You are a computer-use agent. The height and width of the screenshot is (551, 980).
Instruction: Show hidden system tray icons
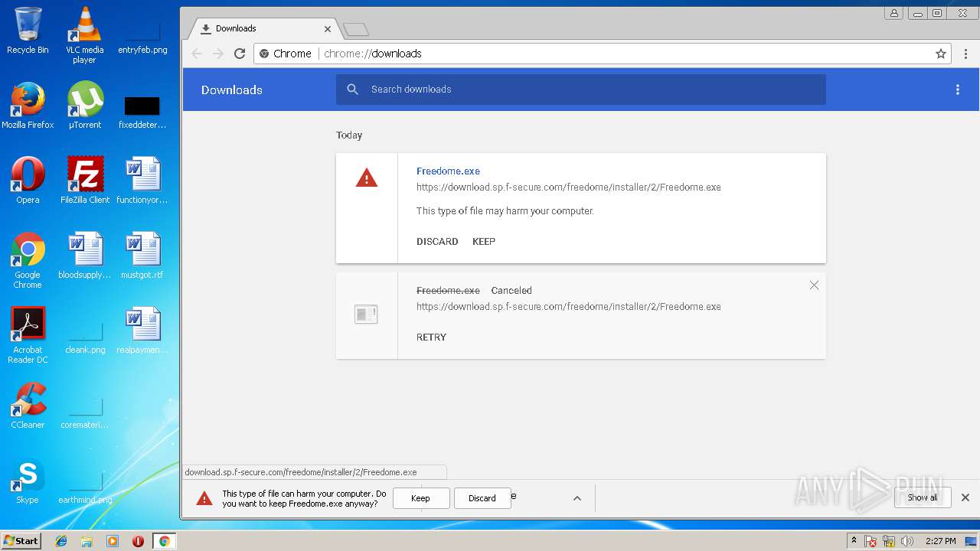pyautogui.click(x=854, y=541)
